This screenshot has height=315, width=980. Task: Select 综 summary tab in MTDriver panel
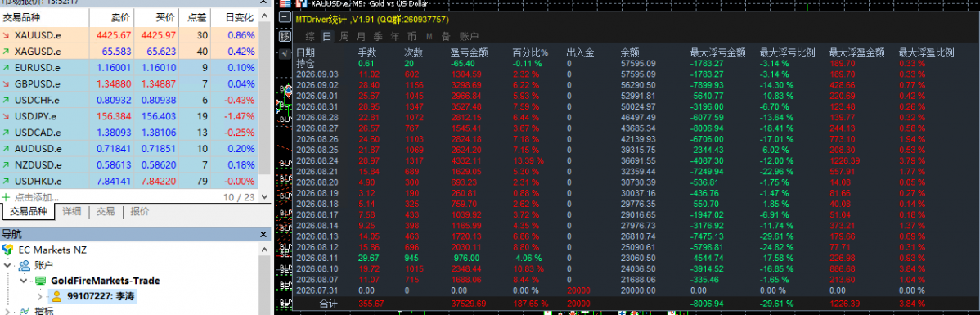point(311,36)
